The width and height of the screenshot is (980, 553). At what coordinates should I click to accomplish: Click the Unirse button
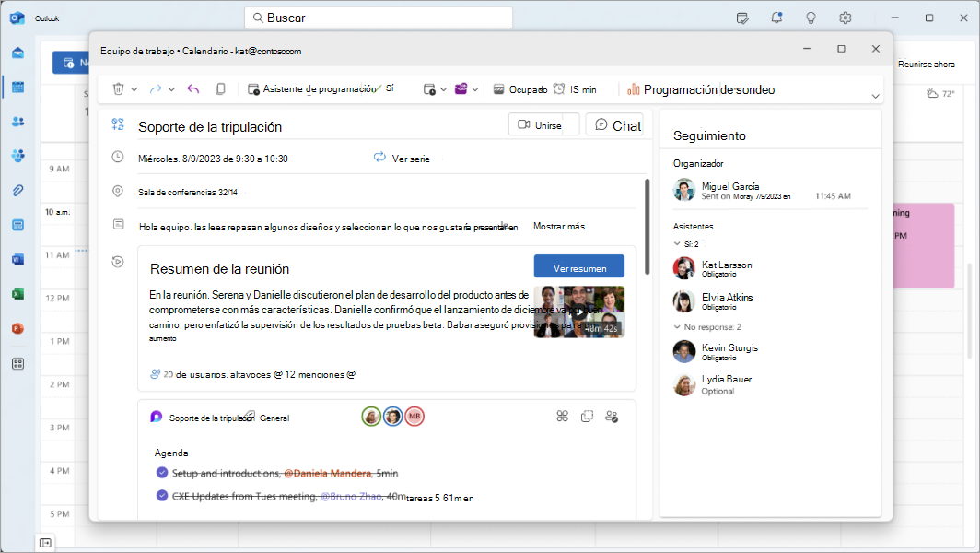[x=543, y=124]
